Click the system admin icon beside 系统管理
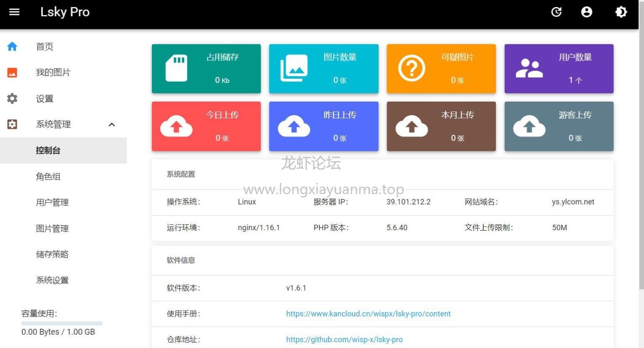This screenshot has height=348, width=644. click(12, 124)
